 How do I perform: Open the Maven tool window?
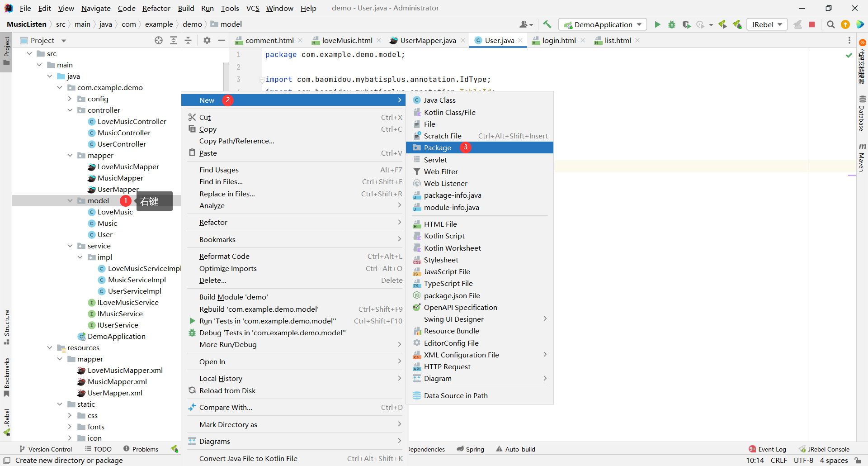862,157
